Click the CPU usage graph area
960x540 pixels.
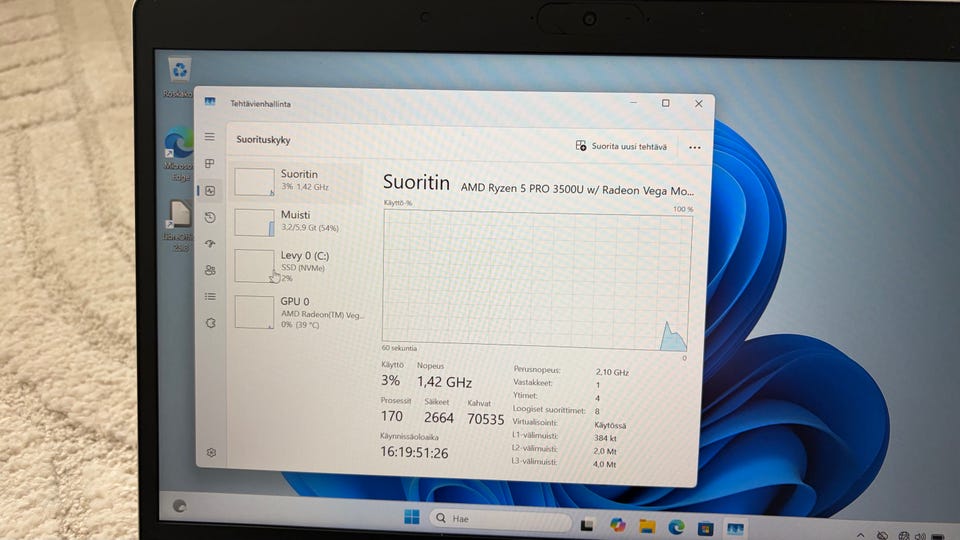[x=536, y=281]
